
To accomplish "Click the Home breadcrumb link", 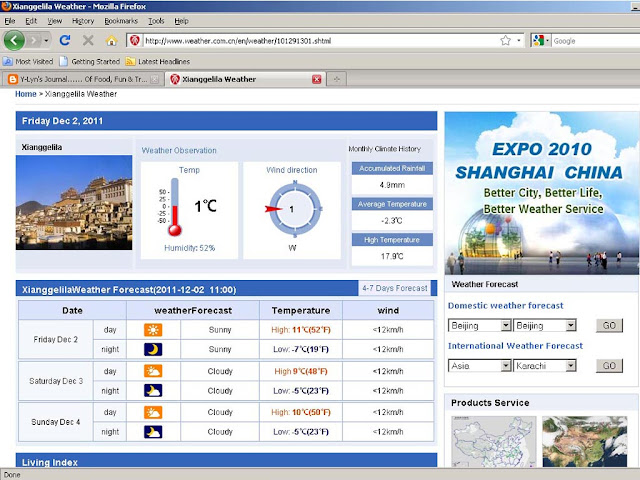I will [x=26, y=94].
